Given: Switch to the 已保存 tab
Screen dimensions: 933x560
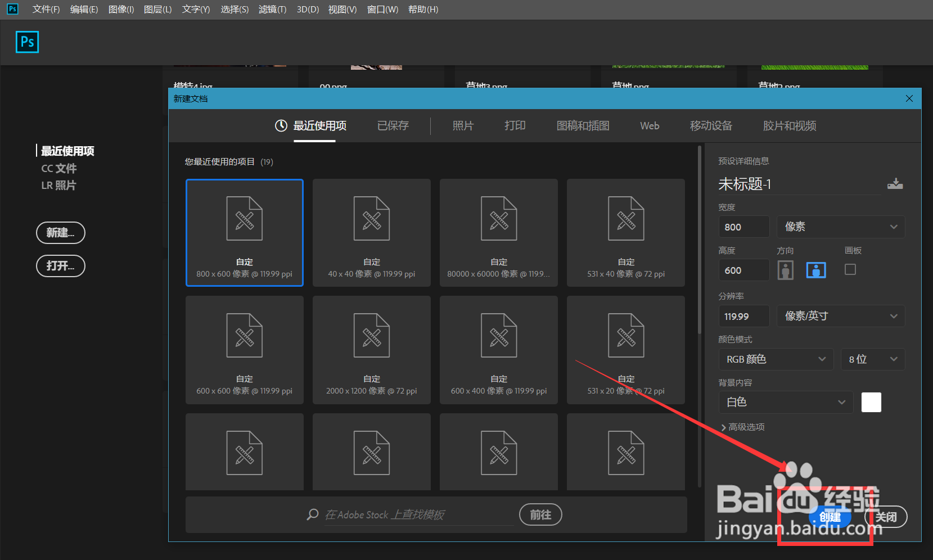Looking at the screenshot, I should point(393,125).
